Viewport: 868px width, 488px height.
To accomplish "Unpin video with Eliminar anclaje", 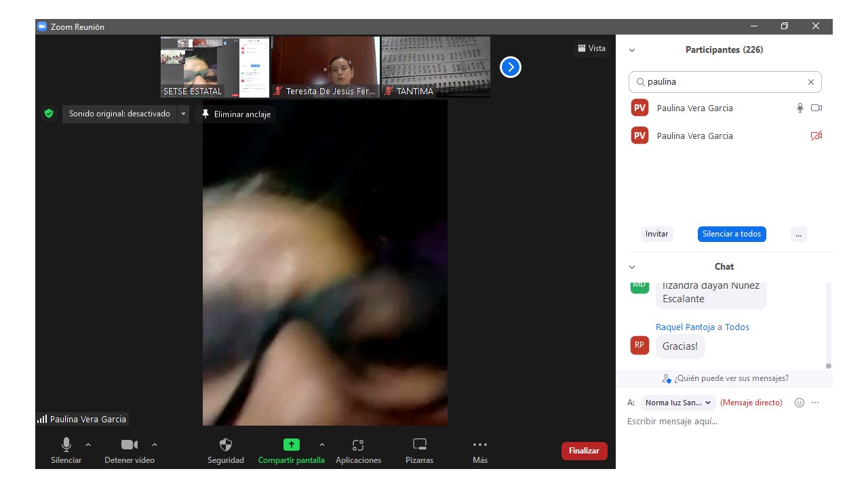I will pos(236,114).
